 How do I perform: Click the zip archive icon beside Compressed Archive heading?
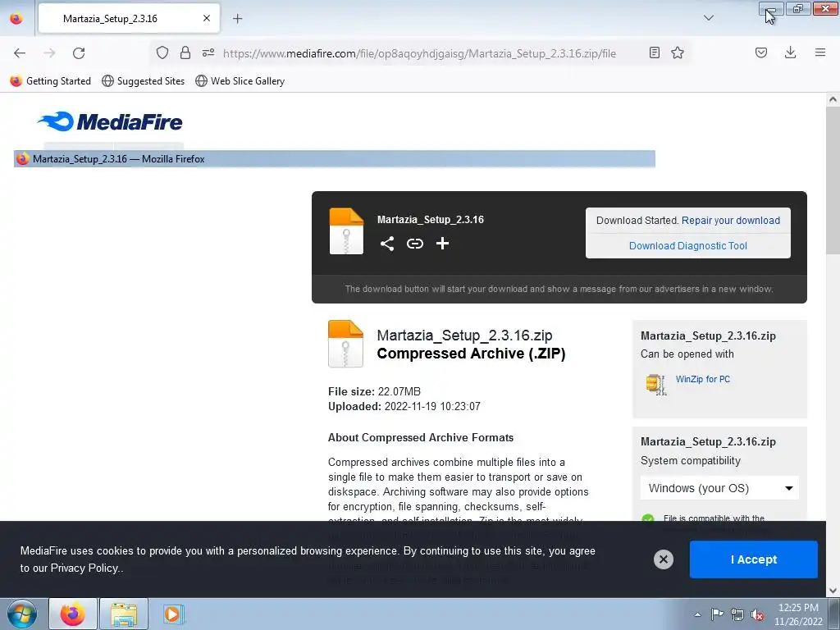pyautogui.click(x=345, y=344)
